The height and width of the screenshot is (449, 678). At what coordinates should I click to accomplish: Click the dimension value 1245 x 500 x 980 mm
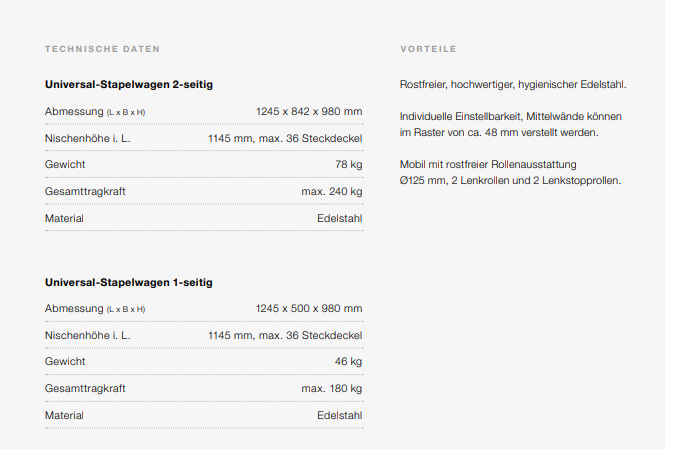[x=309, y=308]
